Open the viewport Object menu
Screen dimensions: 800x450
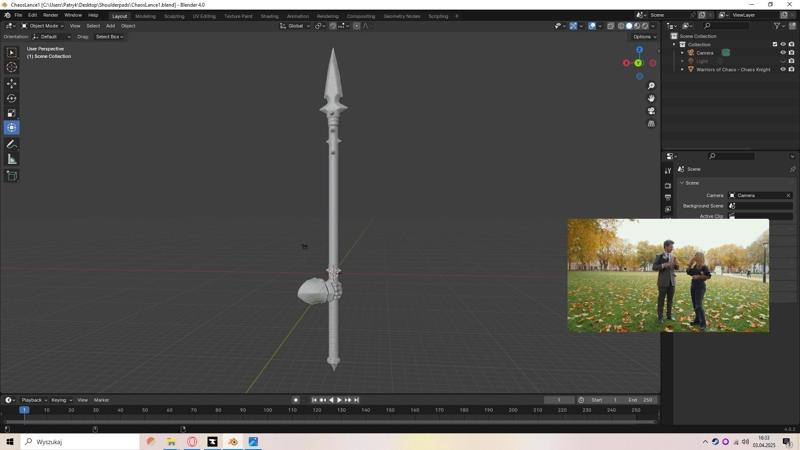pyautogui.click(x=128, y=26)
